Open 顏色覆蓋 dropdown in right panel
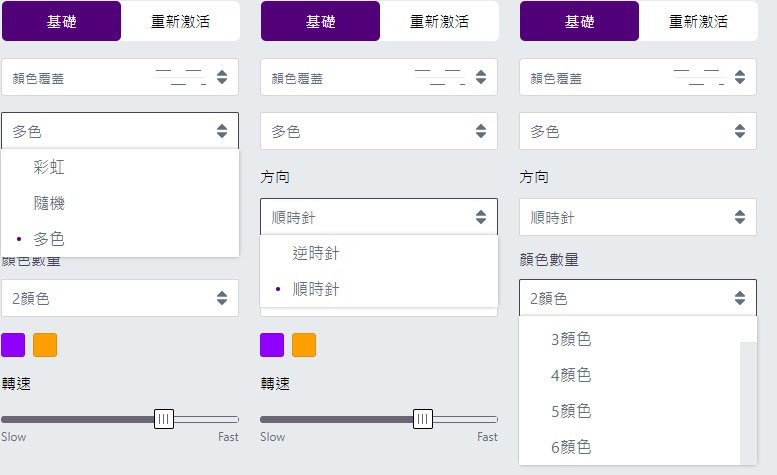The image size is (777, 475). pos(638,77)
